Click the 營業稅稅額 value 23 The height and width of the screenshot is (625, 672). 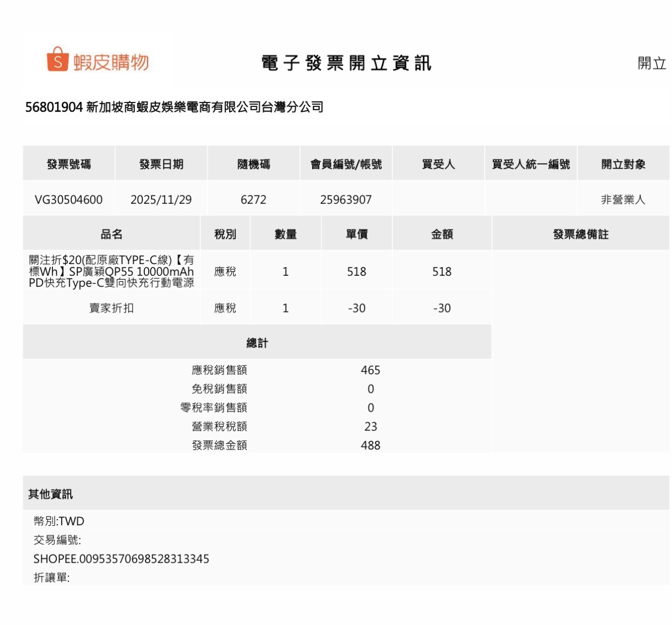(371, 427)
